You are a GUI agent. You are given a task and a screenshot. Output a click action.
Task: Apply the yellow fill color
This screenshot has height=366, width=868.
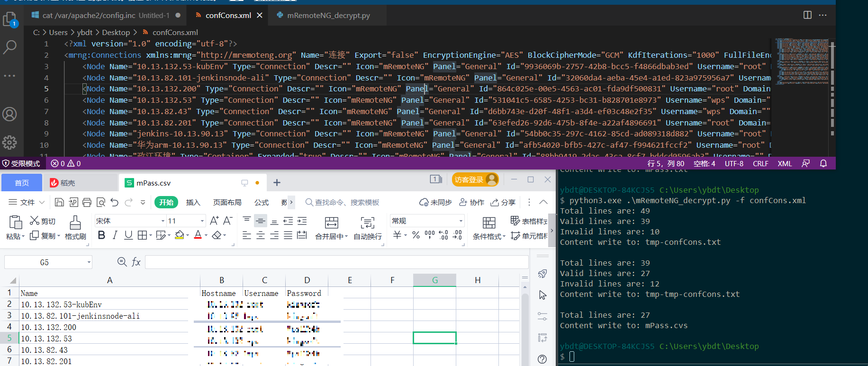click(x=179, y=235)
